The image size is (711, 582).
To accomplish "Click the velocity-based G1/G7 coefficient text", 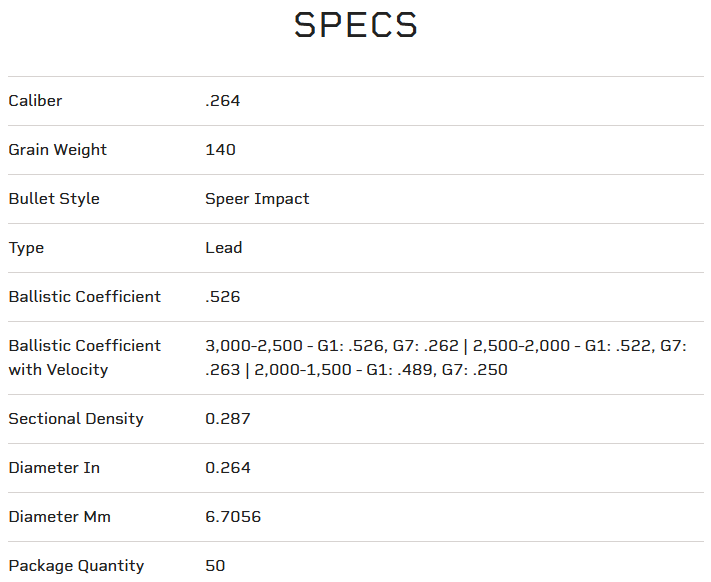I will pos(445,357).
